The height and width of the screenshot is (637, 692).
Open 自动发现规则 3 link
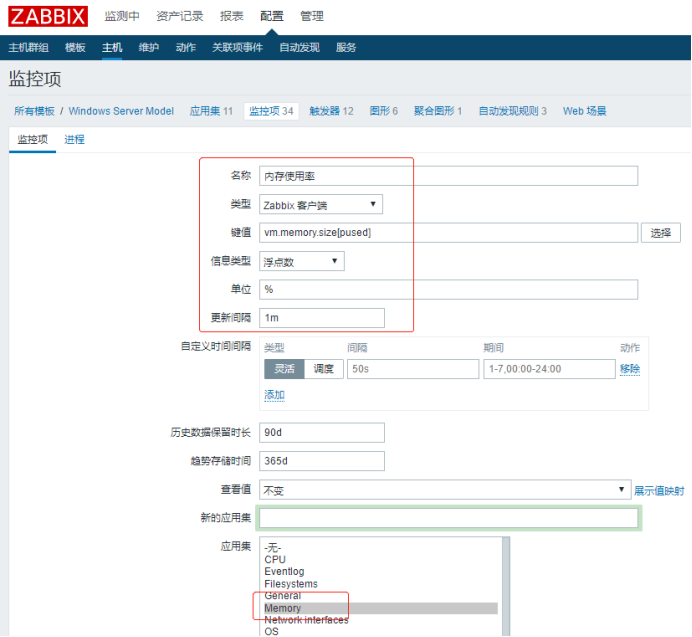512,111
